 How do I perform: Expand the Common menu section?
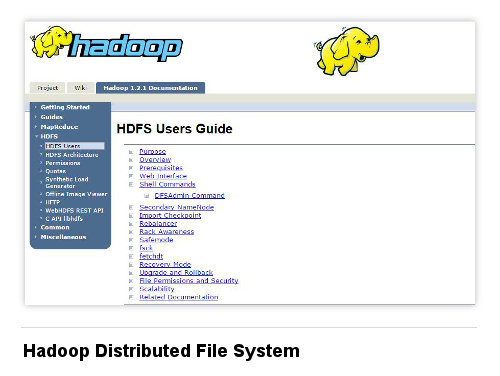click(55, 227)
